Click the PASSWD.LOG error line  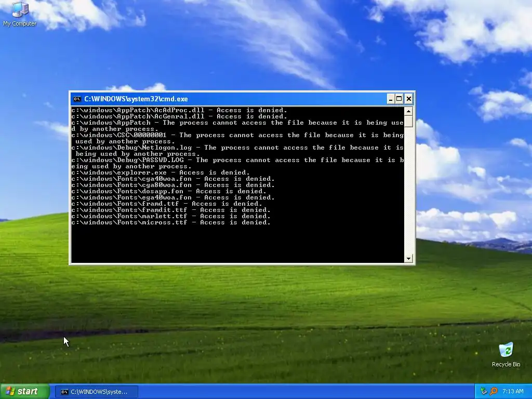pos(237,163)
